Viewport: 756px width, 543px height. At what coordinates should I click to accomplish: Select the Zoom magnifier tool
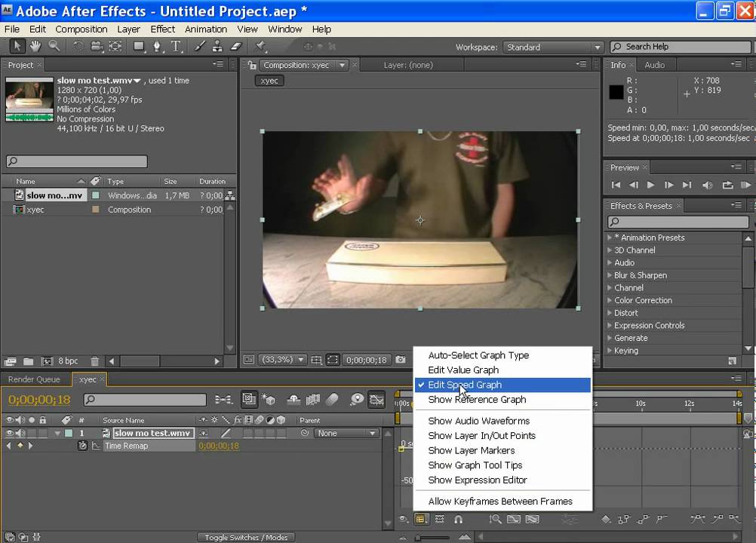54,47
